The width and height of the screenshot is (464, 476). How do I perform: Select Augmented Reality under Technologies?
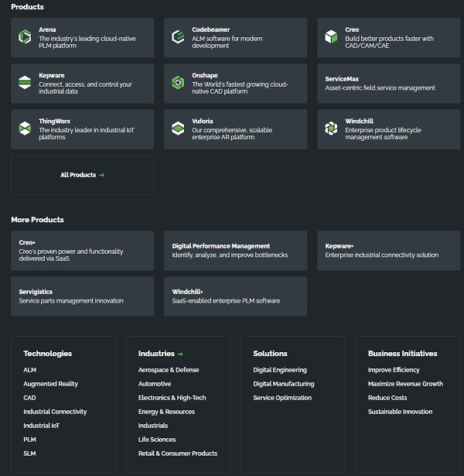point(50,384)
